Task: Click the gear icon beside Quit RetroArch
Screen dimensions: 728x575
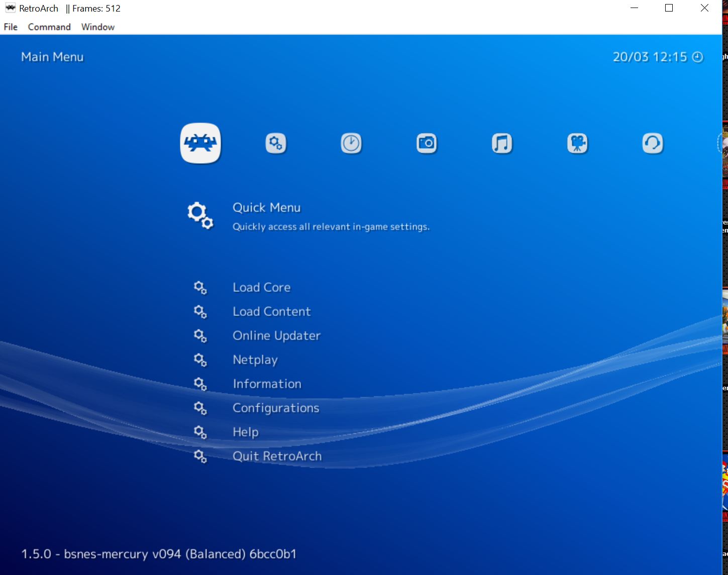Action: click(x=200, y=456)
